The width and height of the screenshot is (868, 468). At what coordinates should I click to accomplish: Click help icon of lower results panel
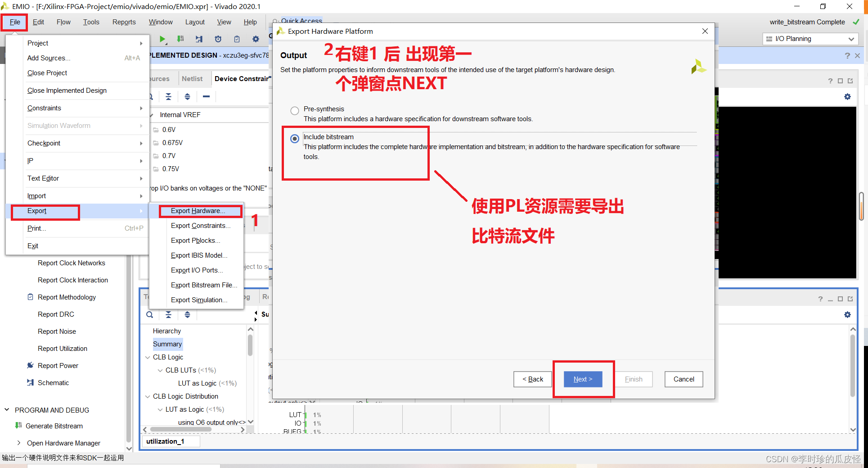[x=820, y=299]
